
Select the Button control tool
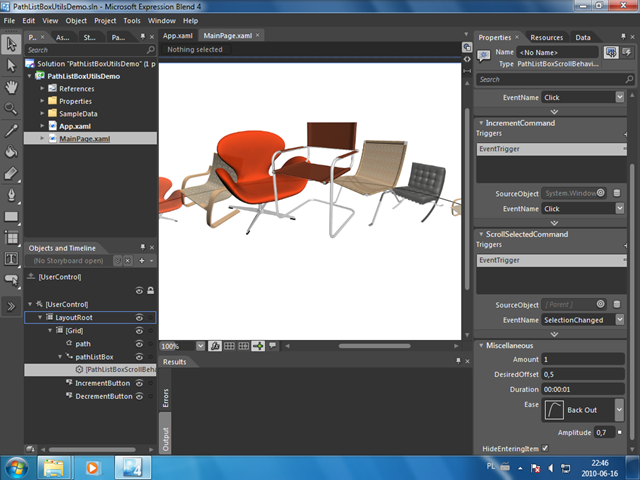point(11,280)
